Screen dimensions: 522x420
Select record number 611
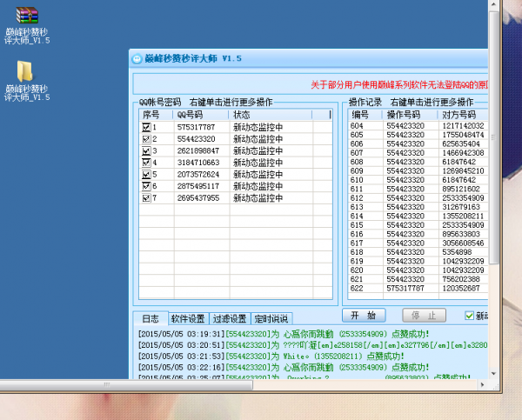point(357,189)
